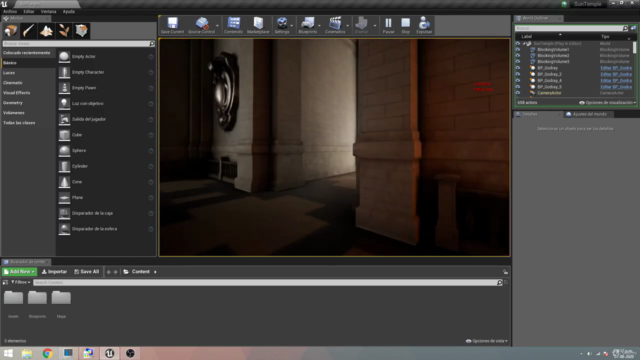Click the Save Current toolbar icon

[172, 25]
